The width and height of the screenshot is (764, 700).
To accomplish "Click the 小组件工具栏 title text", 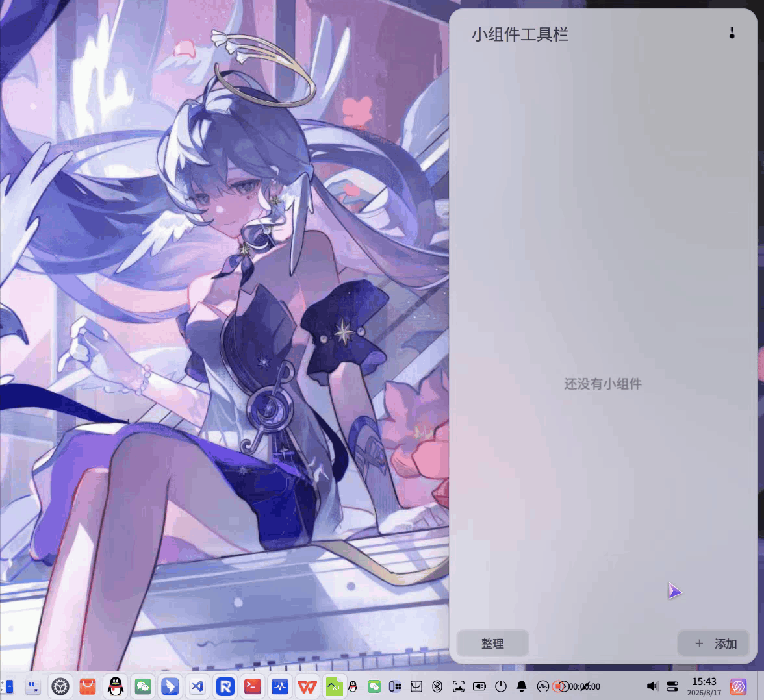I will 520,34.
